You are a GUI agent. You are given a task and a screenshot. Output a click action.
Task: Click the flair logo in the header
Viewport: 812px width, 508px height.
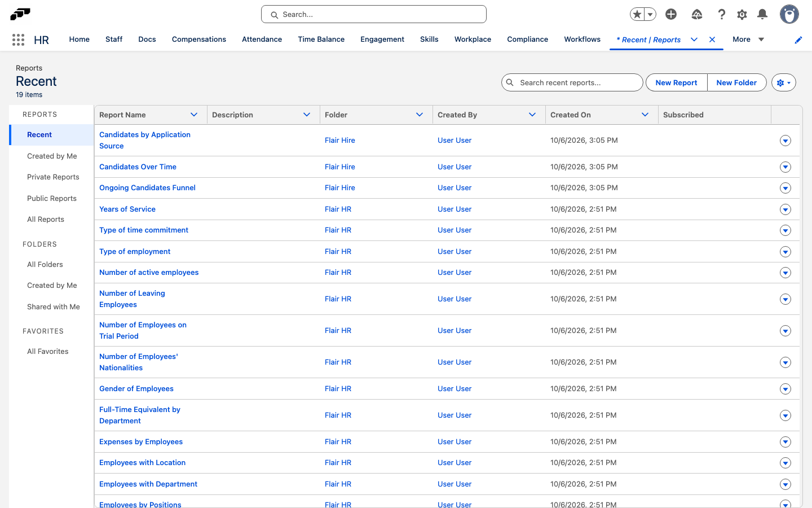coord(20,14)
